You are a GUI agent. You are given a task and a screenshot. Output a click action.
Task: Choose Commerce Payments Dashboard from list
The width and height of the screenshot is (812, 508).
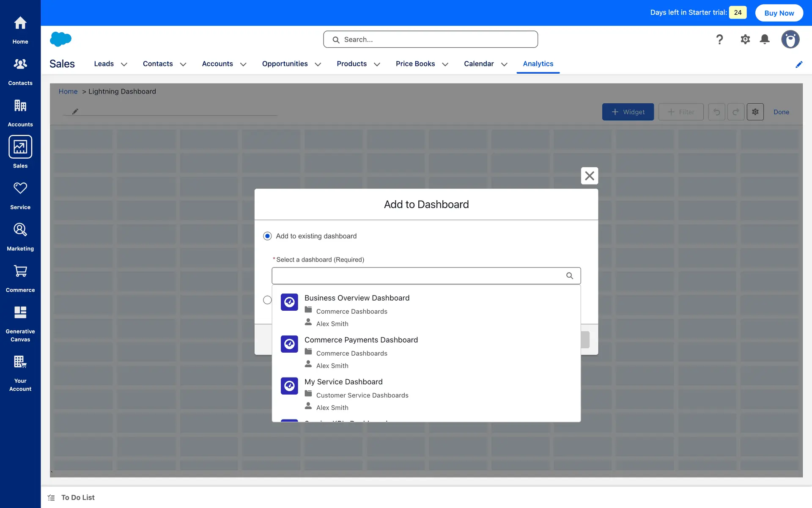(x=361, y=340)
